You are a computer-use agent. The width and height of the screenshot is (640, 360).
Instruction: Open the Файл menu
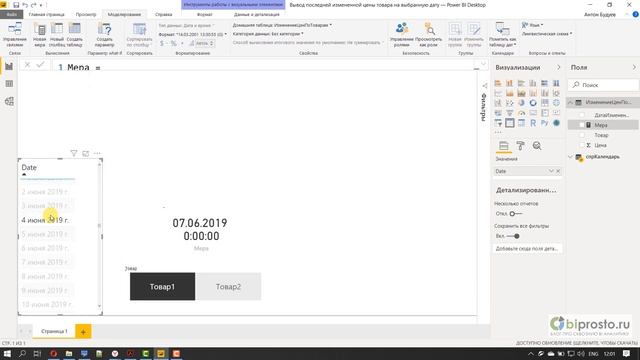tap(12, 14)
